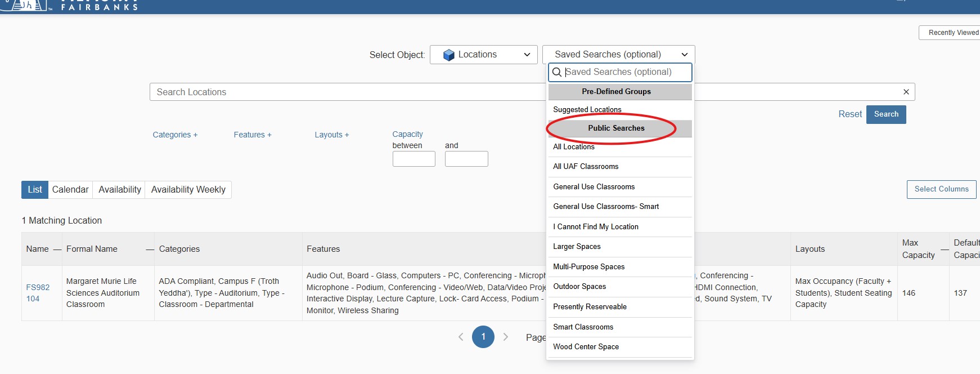Open the Select Columns button

[941, 189]
